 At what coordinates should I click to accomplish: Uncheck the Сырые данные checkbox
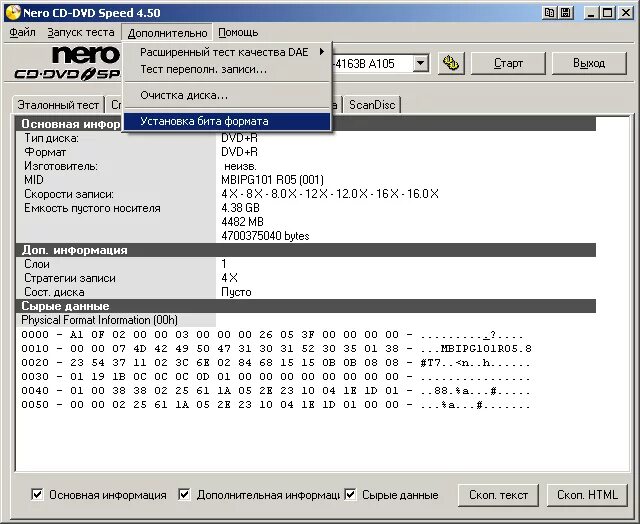pyautogui.click(x=350, y=495)
